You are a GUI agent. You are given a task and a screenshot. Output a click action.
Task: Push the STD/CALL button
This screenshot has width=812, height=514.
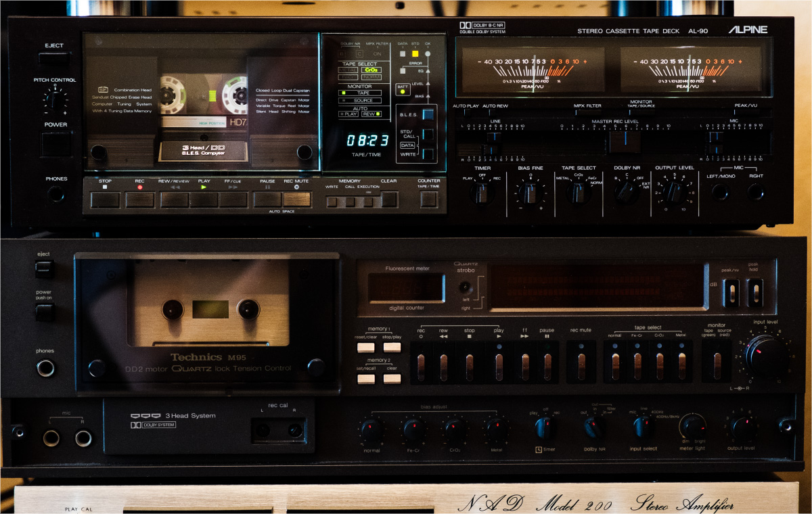(428, 134)
